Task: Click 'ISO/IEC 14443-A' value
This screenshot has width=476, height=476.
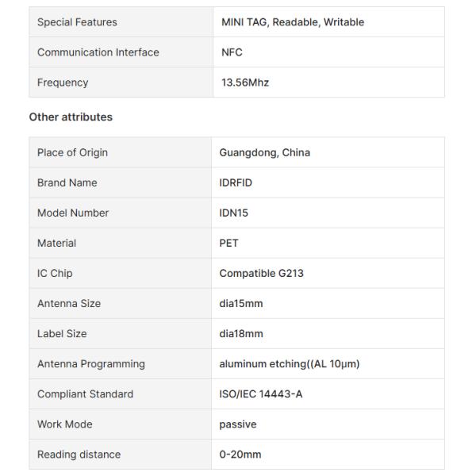Action: click(261, 394)
